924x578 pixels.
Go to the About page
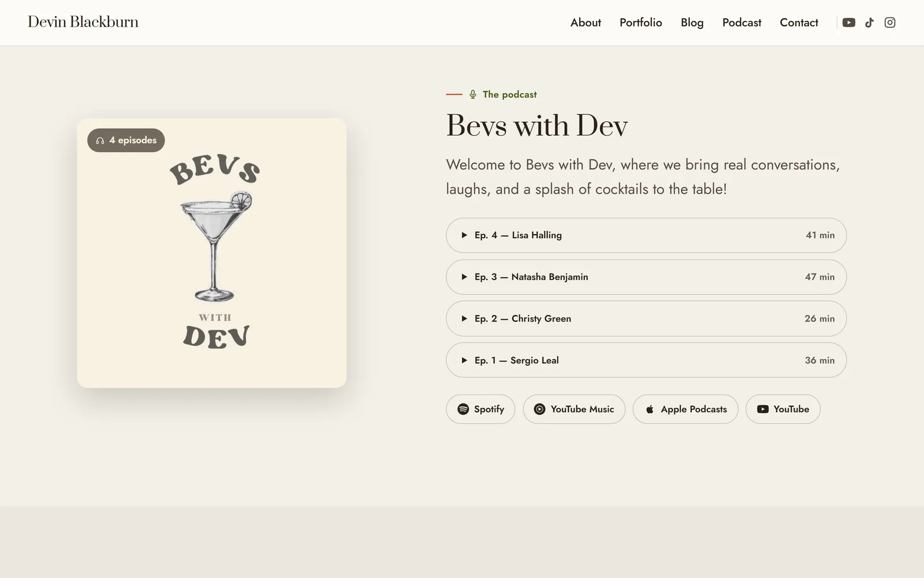click(x=586, y=23)
